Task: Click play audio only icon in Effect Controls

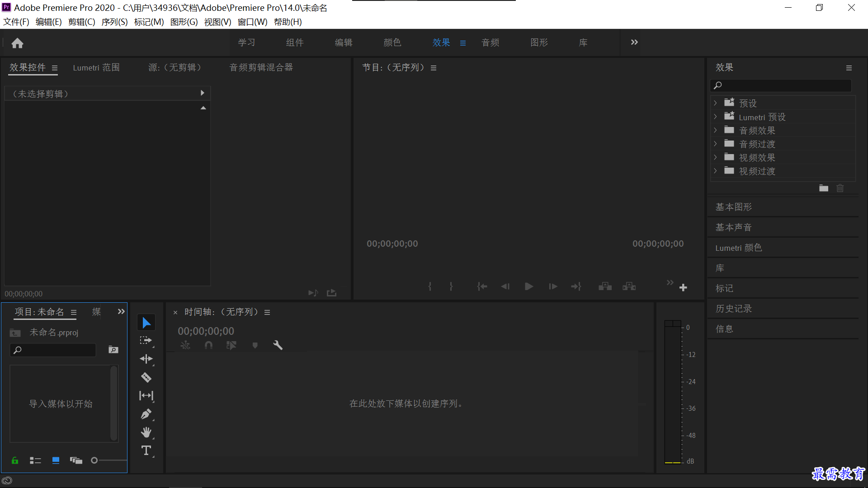Action: 313,293
